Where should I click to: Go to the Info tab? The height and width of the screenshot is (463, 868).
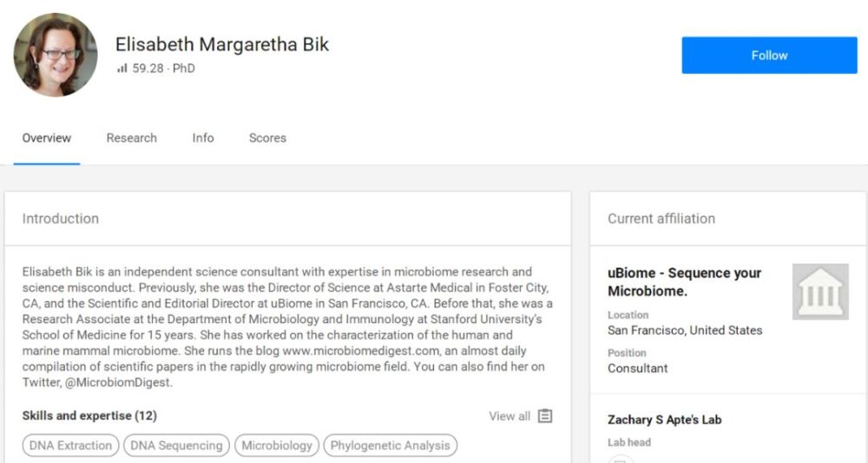[x=203, y=138]
